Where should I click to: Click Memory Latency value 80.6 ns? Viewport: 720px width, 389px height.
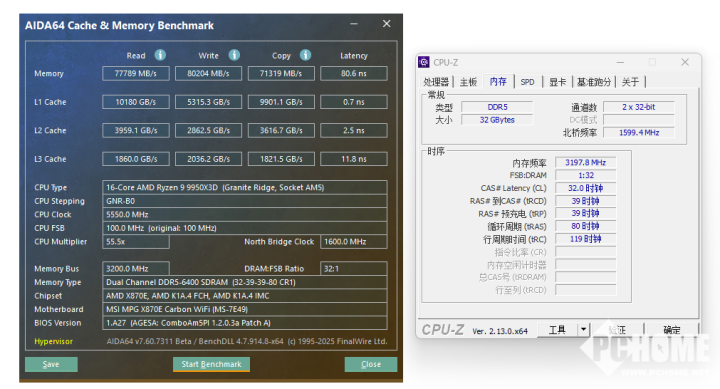tap(354, 73)
